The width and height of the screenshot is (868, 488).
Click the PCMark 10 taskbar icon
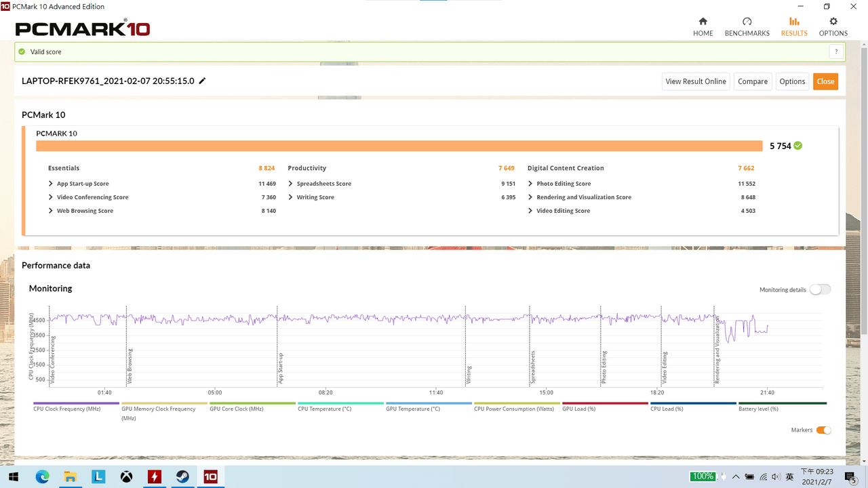(x=210, y=476)
